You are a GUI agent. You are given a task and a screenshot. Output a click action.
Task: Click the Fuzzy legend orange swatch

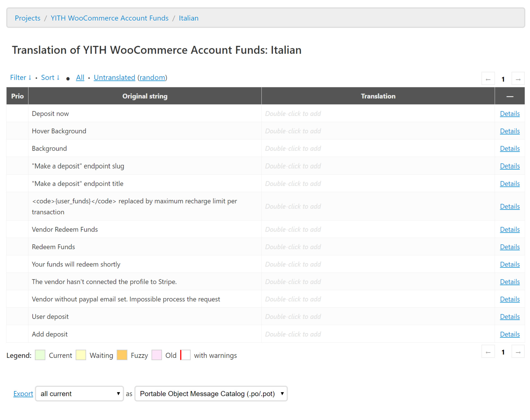tap(122, 355)
